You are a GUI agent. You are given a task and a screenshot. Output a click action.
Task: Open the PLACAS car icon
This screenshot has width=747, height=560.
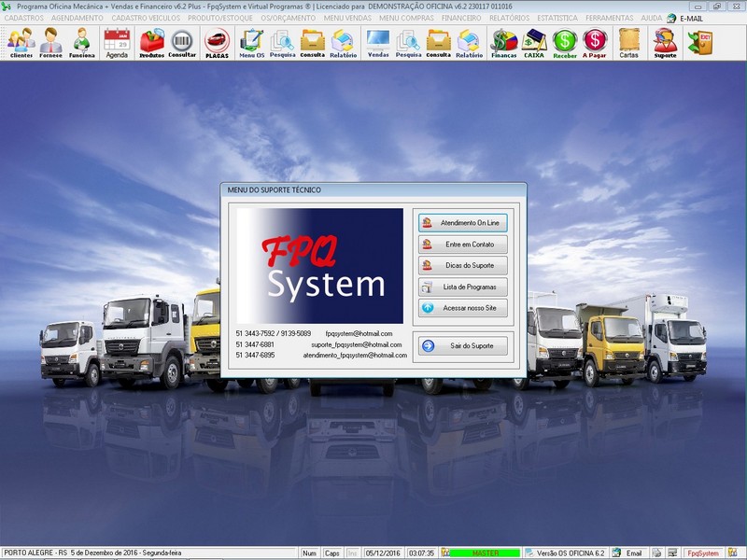click(218, 43)
